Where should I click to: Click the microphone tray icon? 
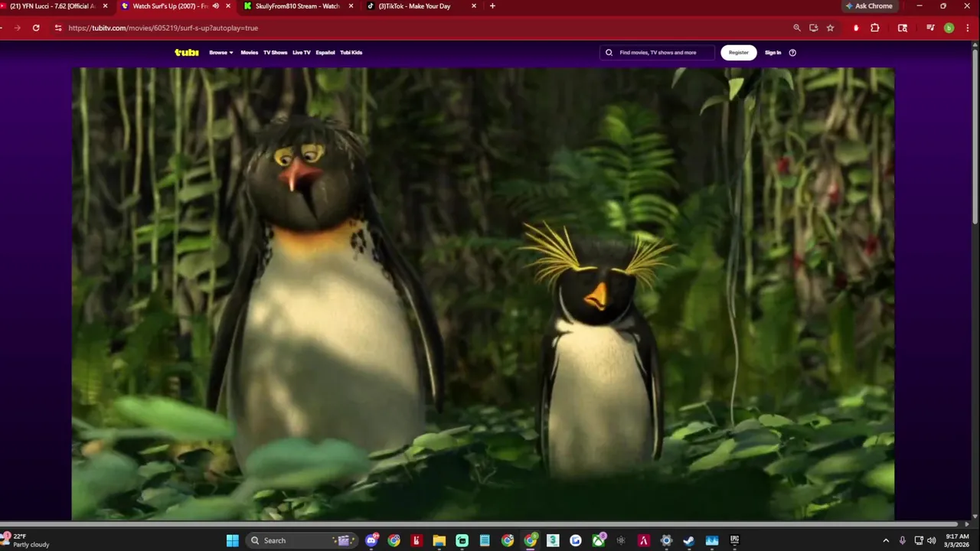click(x=903, y=540)
